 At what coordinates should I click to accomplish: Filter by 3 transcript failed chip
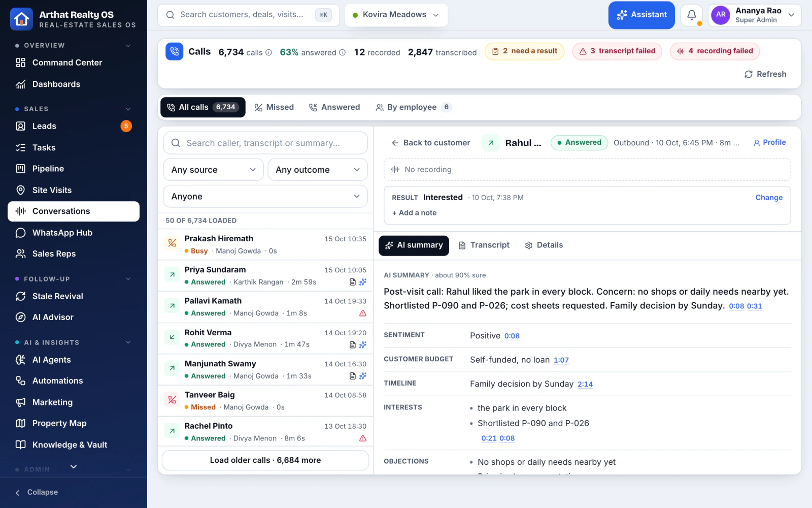tap(617, 51)
